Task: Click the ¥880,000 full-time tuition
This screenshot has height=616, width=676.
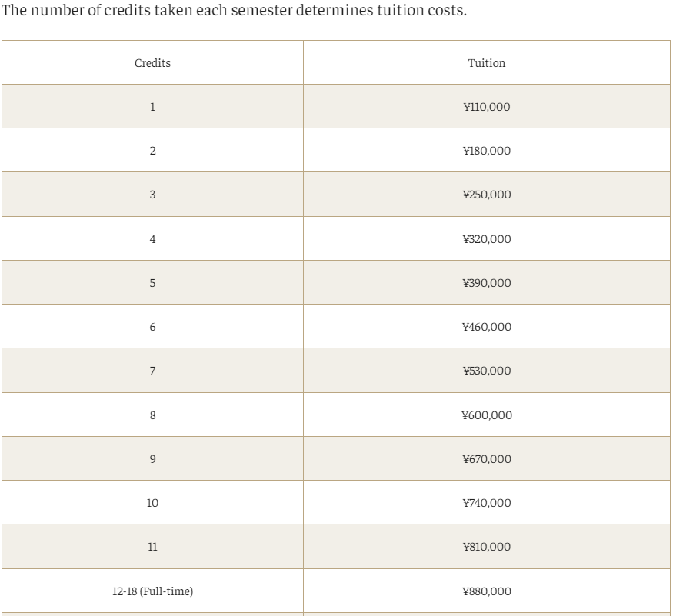Action: [x=487, y=591]
